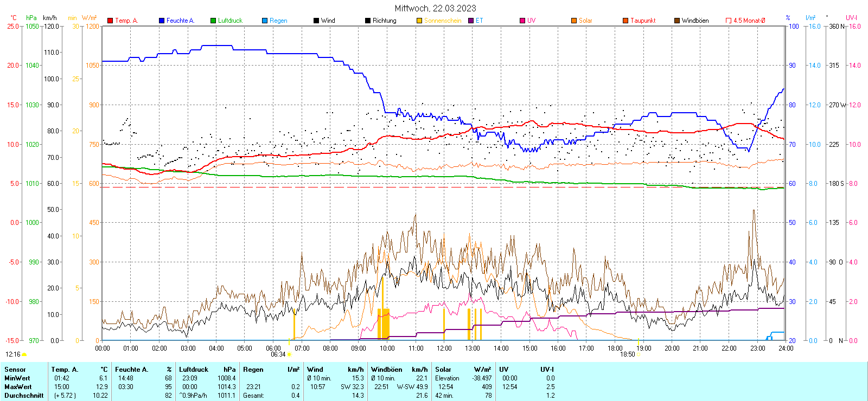Image resolution: width=868 pixels, height=401 pixels.
Task: Click the brown Windböen legend square
Action: click(x=677, y=21)
